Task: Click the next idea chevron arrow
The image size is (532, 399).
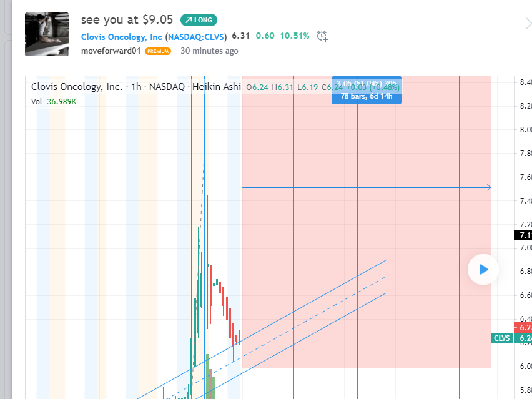Action: point(528,24)
